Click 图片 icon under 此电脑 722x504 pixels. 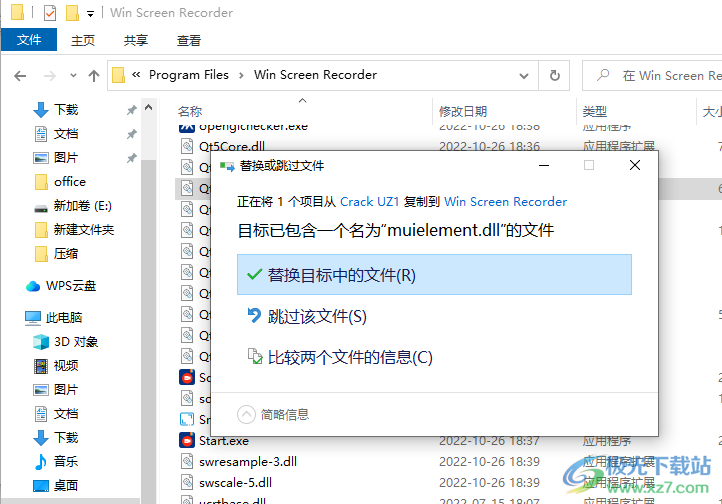tap(41, 389)
